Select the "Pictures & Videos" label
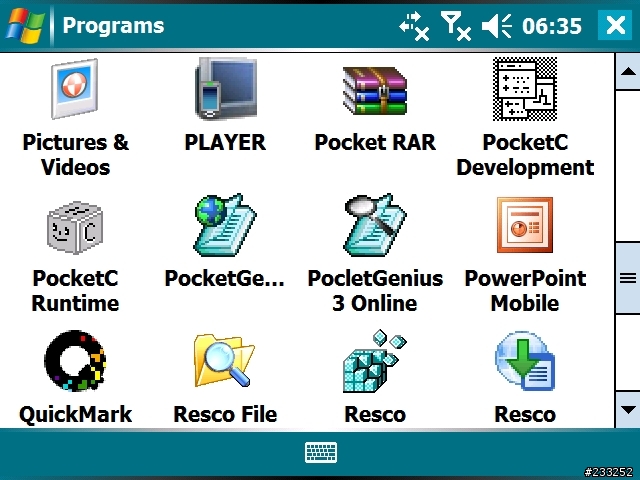 tap(76, 155)
